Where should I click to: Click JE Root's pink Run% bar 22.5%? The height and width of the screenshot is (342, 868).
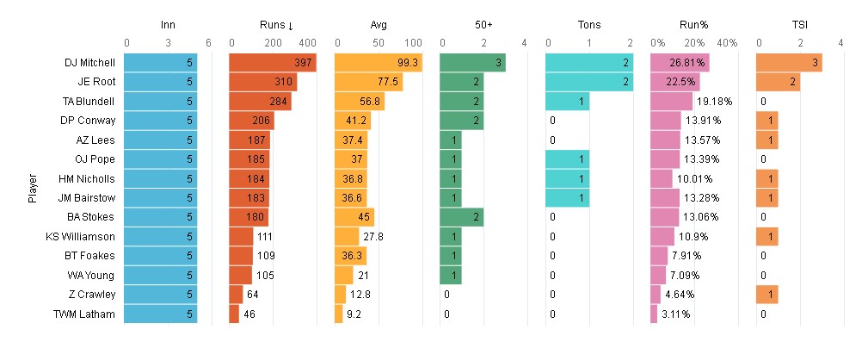pyautogui.click(x=675, y=82)
